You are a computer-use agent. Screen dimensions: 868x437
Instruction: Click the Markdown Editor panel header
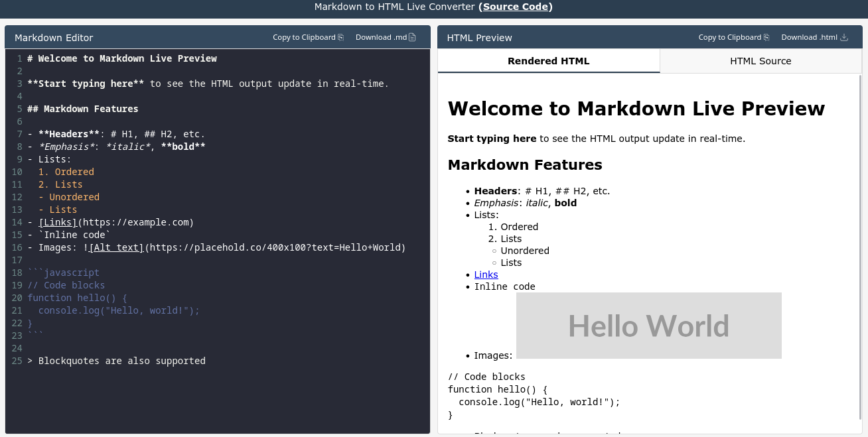(x=53, y=38)
